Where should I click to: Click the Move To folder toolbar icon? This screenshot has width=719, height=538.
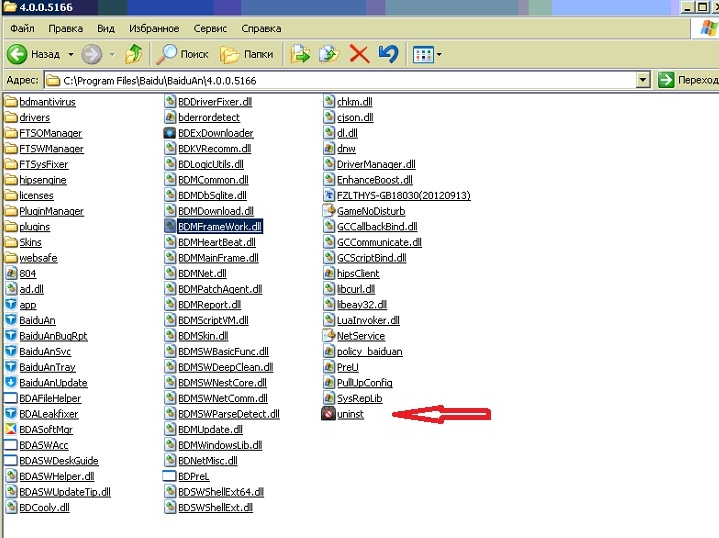point(300,54)
